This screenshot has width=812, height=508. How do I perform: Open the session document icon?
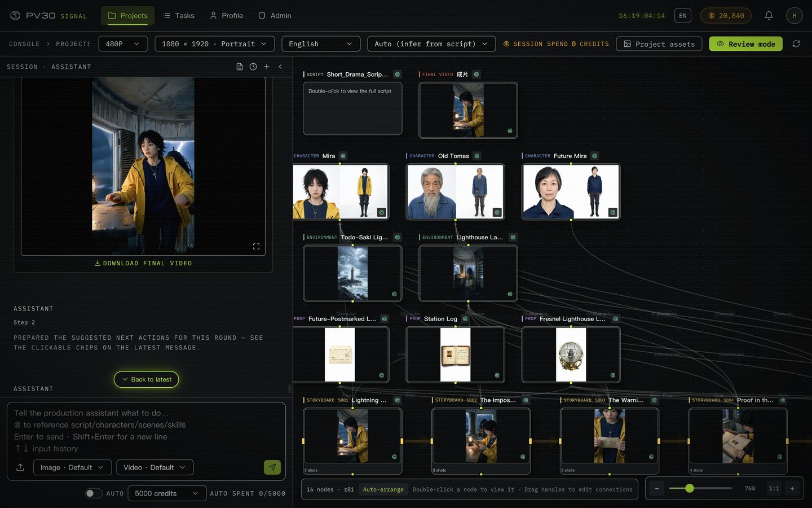240,67
